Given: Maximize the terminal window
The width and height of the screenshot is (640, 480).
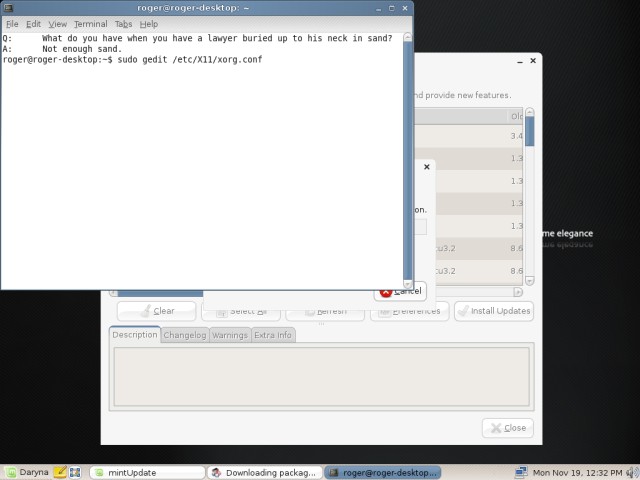Looking at the screenshot, I should click(392, 8).
